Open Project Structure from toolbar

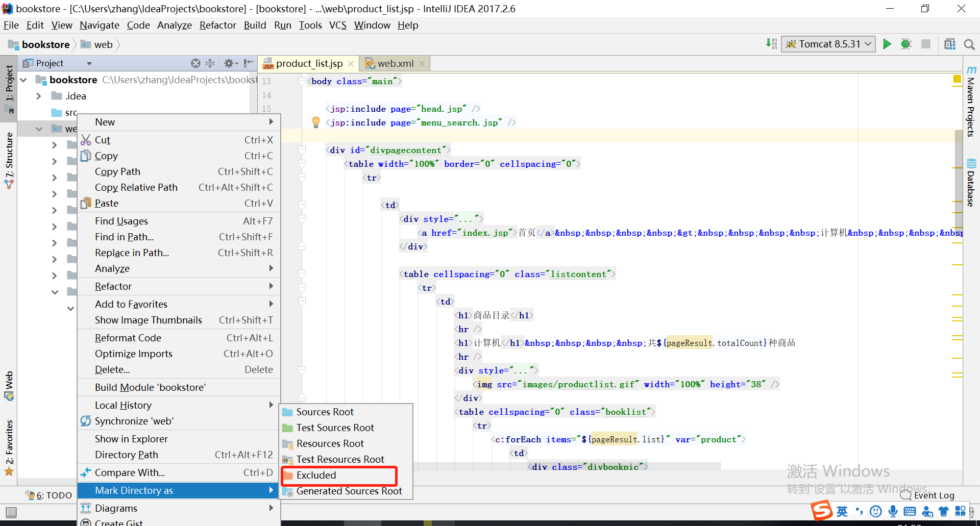tap(950, 44)
